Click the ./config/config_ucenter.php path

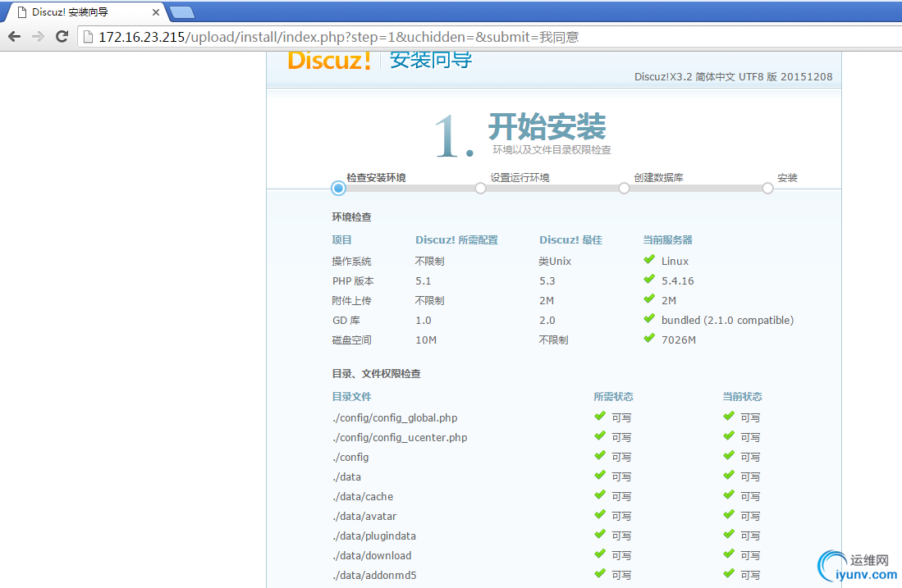pos(400,437)
